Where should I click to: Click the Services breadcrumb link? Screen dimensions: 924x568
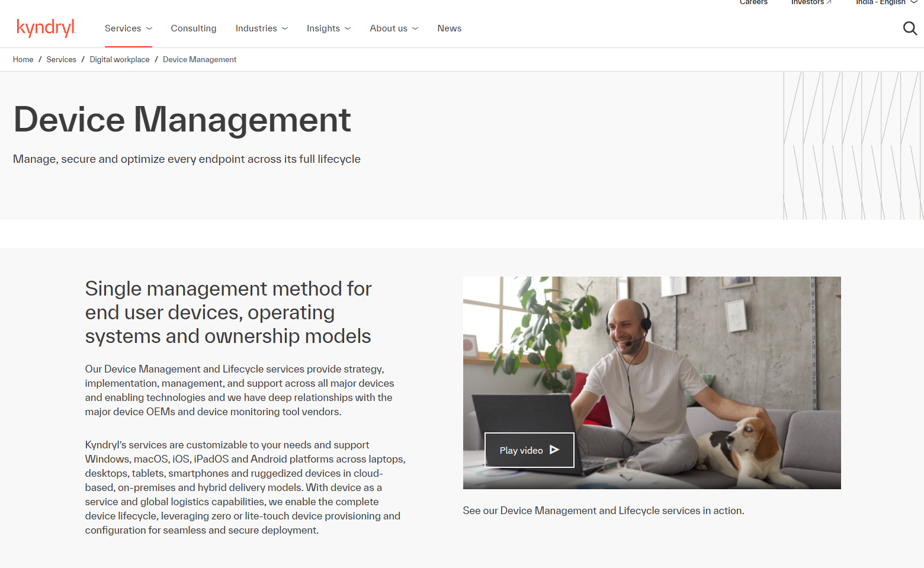coord(62,60)
